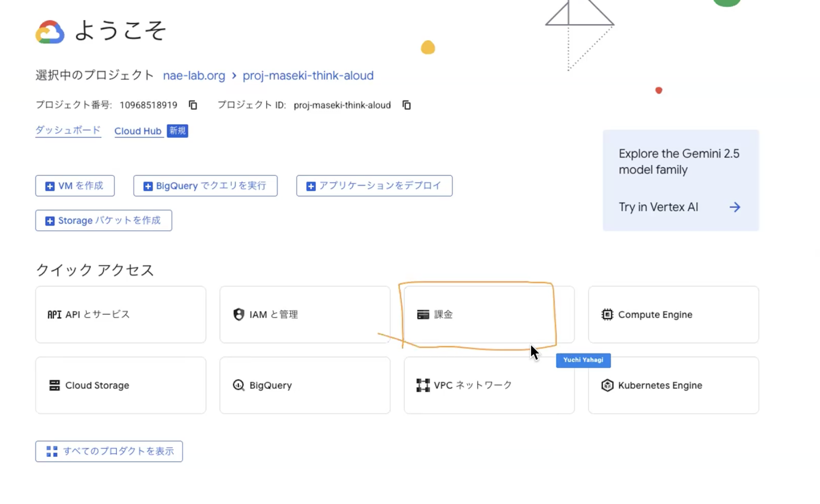Go to the ダッシュボード tab link
The width and height of the screenshot is (820, 504).
68,131
